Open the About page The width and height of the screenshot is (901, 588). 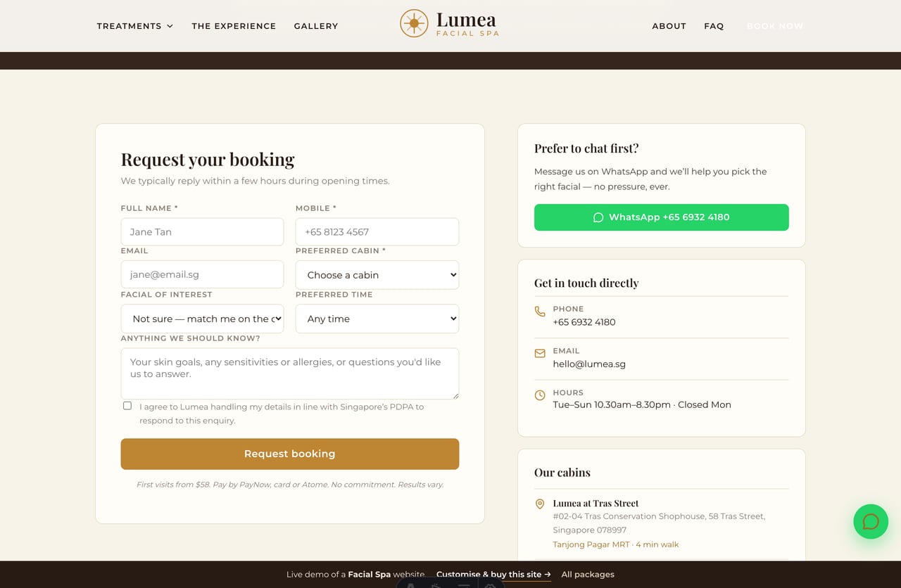tap(669, 26)
